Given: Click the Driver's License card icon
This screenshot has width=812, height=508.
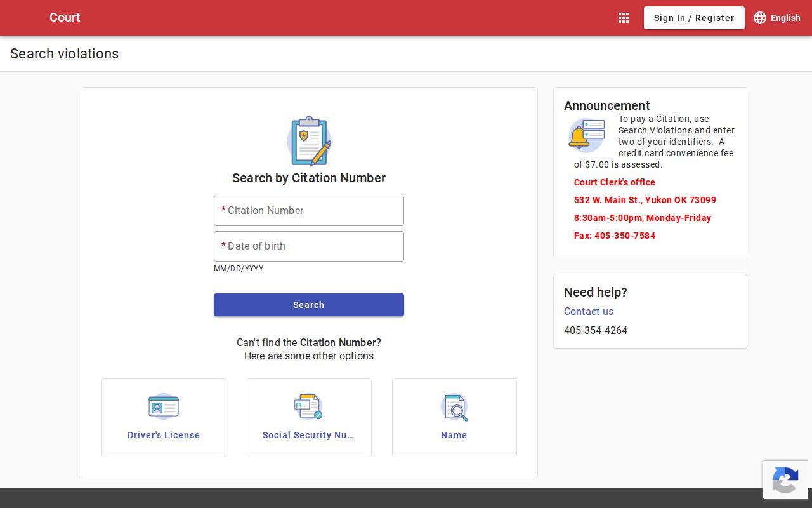Looking at the screenshot, I should coord(164,406).
